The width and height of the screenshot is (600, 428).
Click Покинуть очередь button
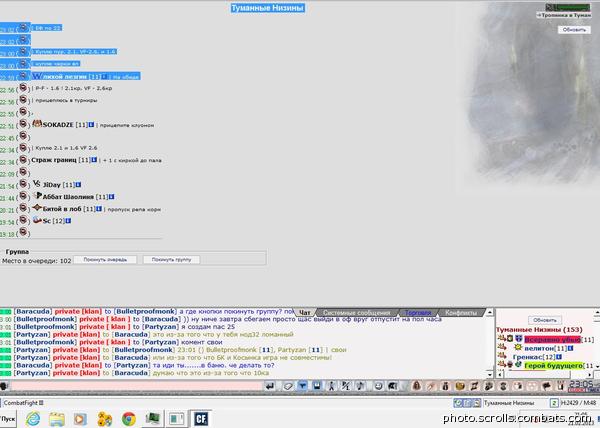click(x=105, y=260)
